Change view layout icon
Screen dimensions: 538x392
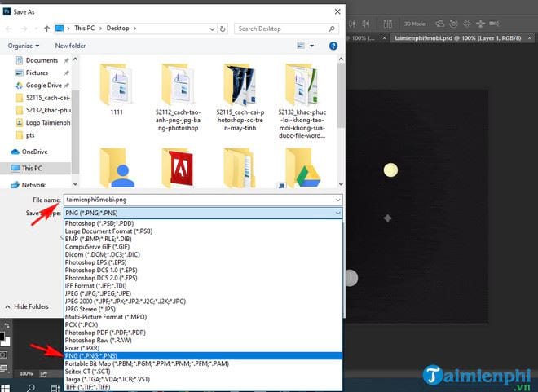click(x=301, y=46)
